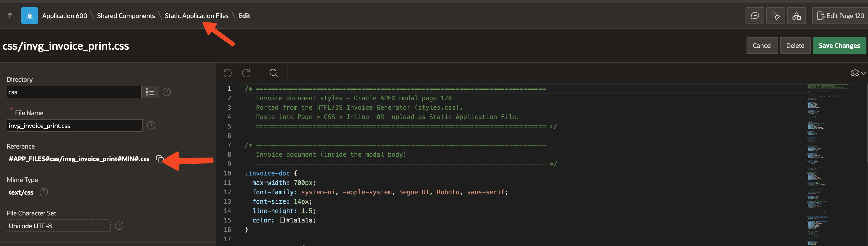The width and height of the screenshot is (868, 246).
Task: Click the Edit breadcrumb label
Action: tap(244, 15)
